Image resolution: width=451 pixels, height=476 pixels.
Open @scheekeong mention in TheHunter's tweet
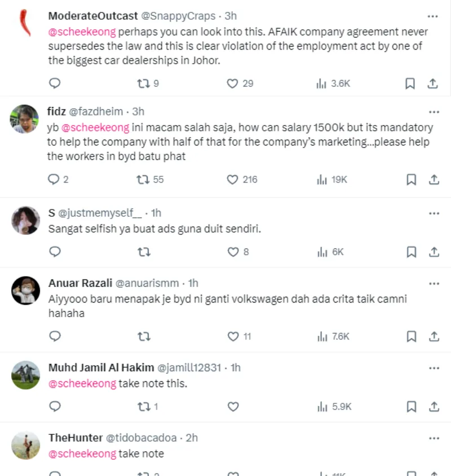pyautogui.click(x=82, y=453)
